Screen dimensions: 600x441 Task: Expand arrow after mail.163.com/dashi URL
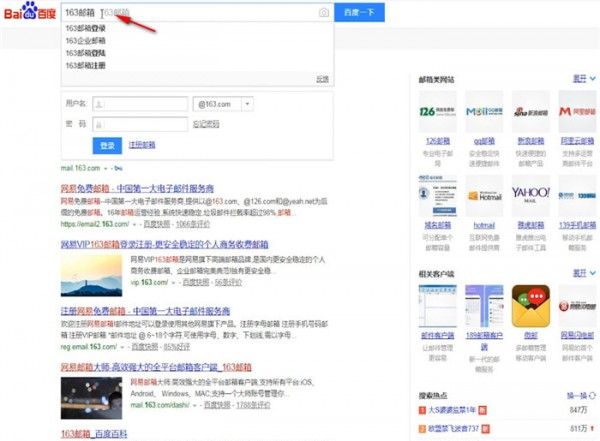195,405
